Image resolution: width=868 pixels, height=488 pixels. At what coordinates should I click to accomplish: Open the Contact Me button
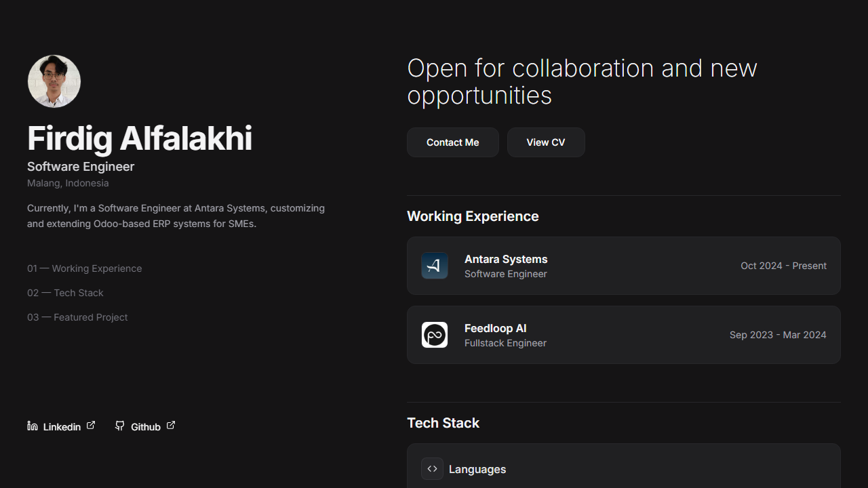tap(453, 142)
